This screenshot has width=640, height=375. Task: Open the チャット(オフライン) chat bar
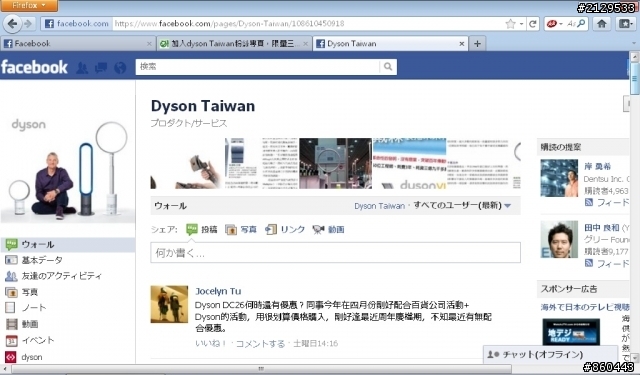[550, 354]
